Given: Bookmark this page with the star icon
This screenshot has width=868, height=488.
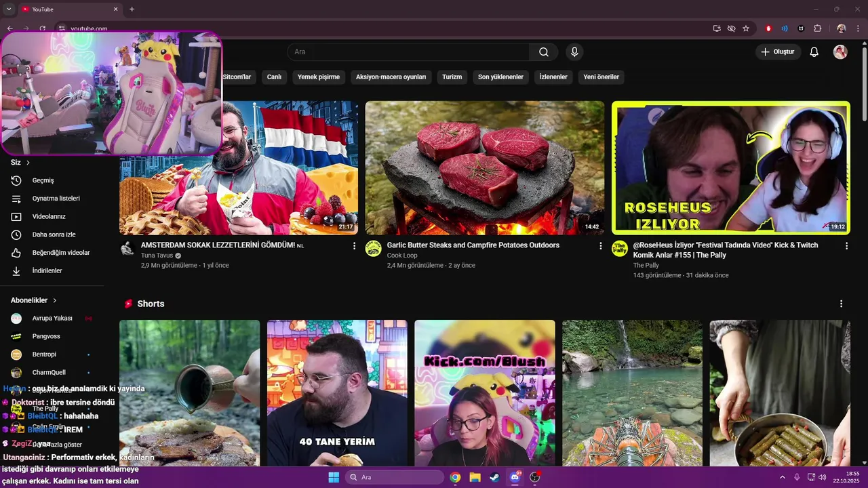Looking at the screenshot, I should pyautogui.click(x=746, y=28).
